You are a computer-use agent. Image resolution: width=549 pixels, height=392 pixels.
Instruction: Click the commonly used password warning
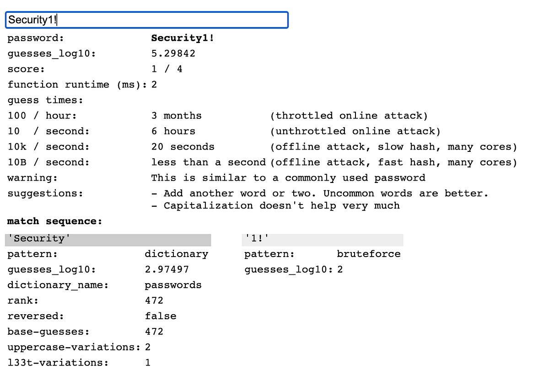(288, 178)
